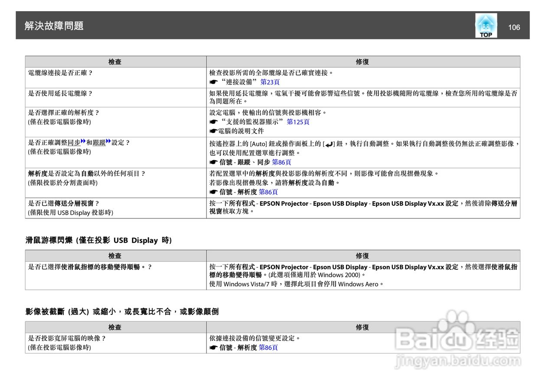The width and height of the screenshot is (555, 392).
Task: Click the text (僅限使用 USB Display 投影時)
Action: coord(71,213)
